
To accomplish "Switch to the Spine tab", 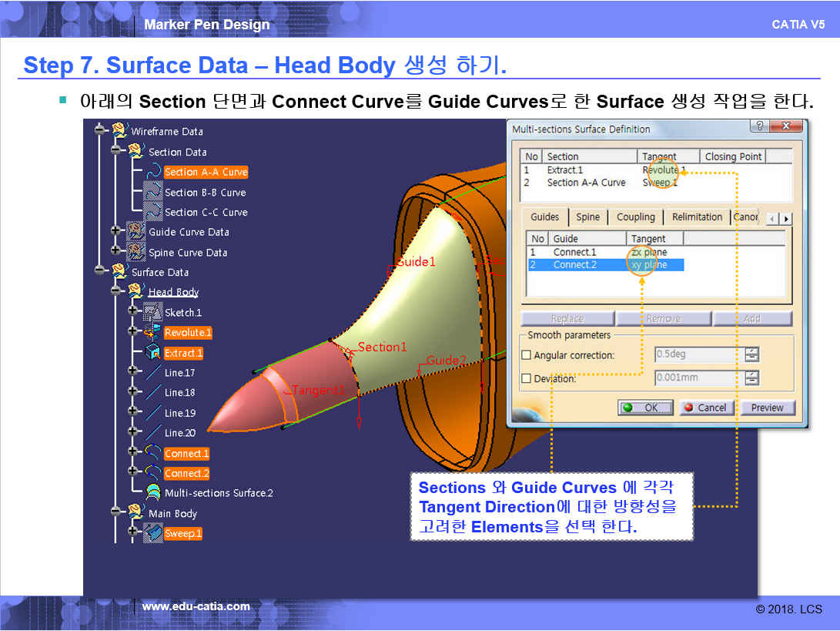I will coord(587,217).
